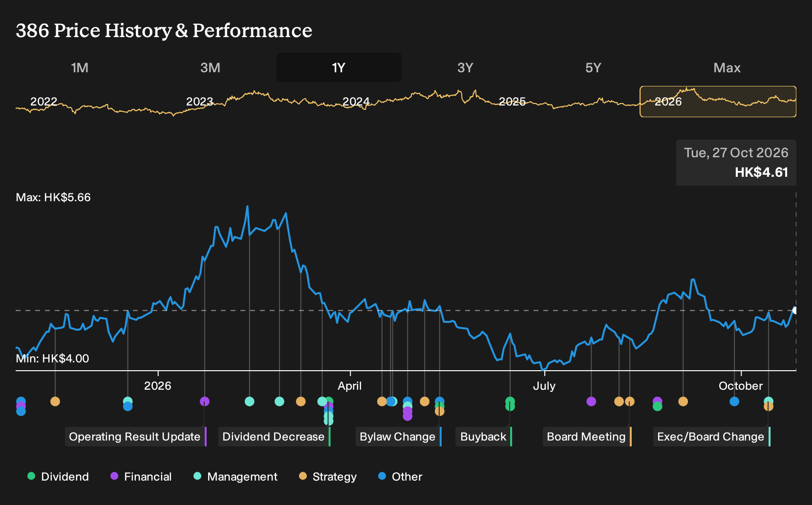
Task: Click the 2022 label on the overview chart
Action: 44,102
